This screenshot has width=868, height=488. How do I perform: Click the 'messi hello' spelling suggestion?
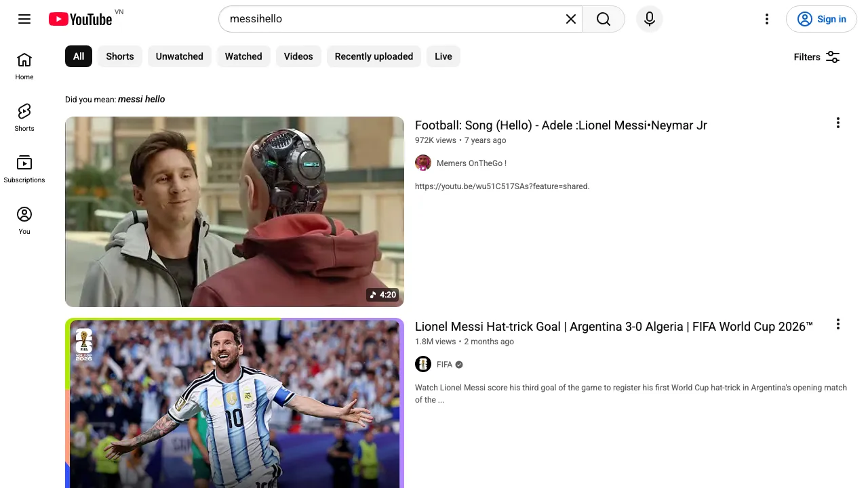click(x=142, y=99)
